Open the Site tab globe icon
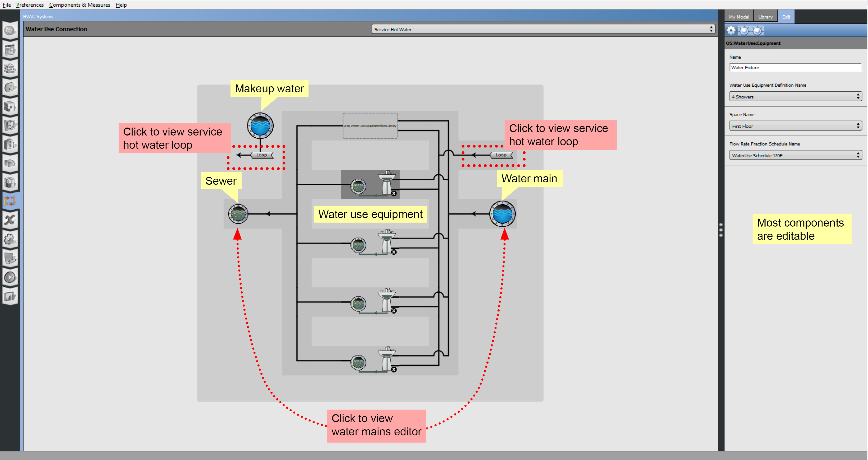 (x=10, y=31)
